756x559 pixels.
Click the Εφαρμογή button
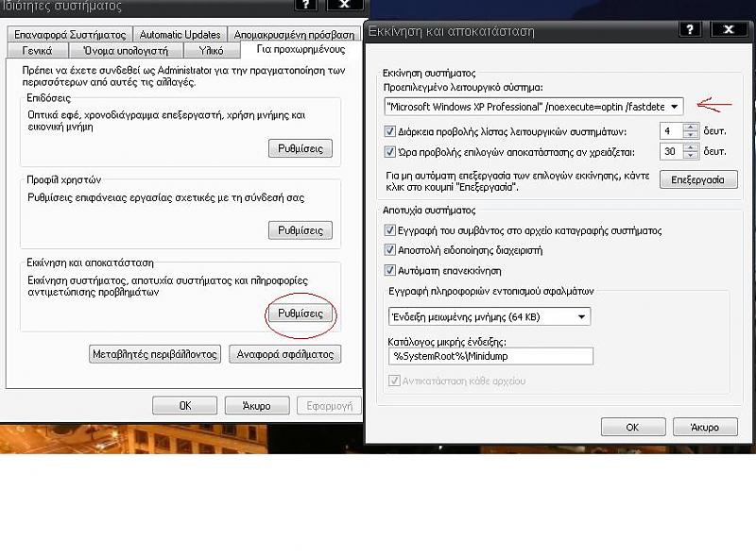click(329, 406)
